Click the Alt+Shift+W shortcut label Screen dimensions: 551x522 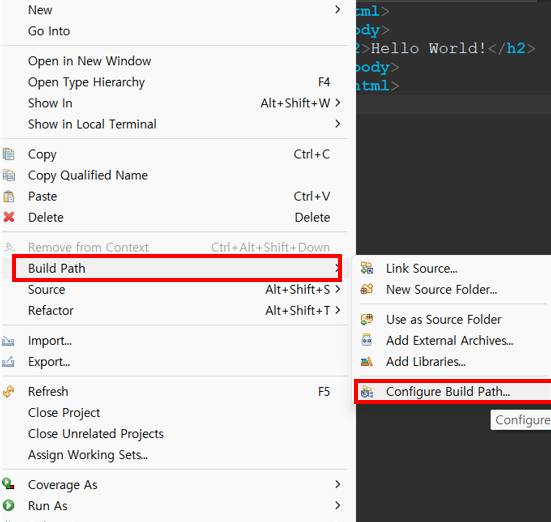[295, 103]
